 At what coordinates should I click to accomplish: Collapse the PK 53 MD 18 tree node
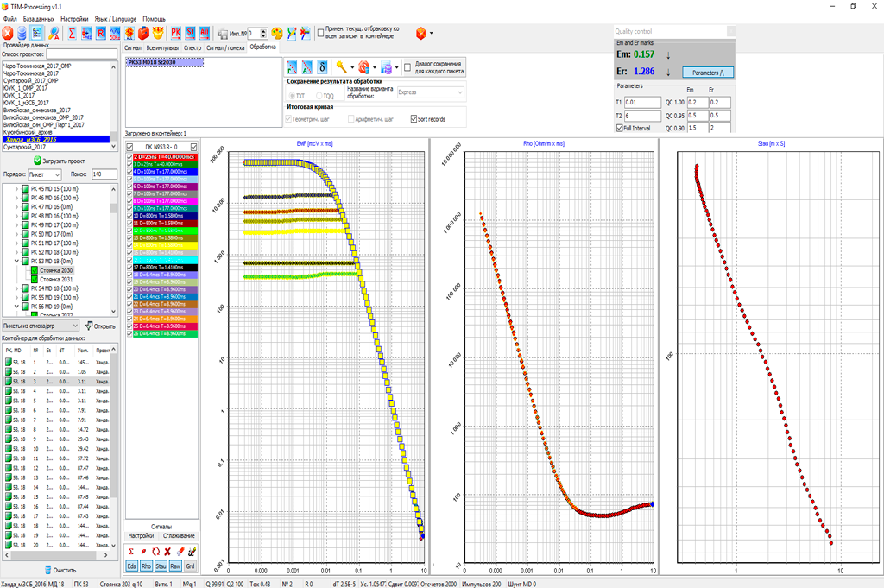(x=16, y=261)
